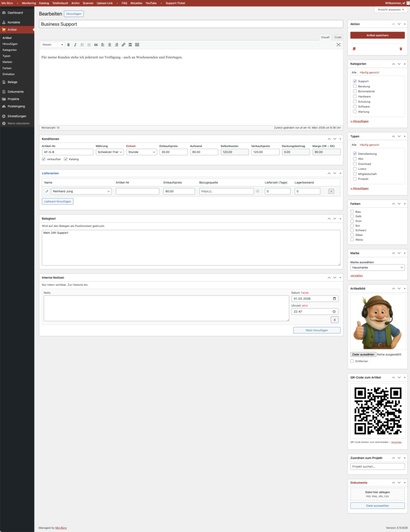Duplicate the article using the copy icon
Screen dimensions: 410x532
tap(354, 49)
